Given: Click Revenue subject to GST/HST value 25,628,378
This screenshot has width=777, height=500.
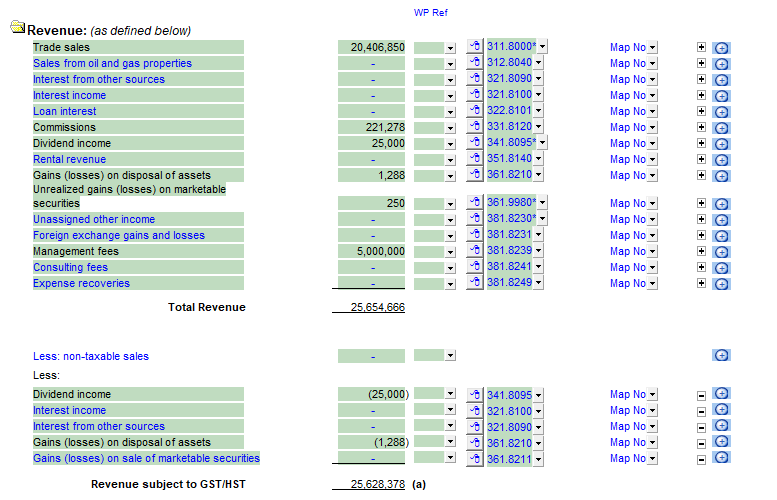Looking at the screenshot, I should [x=378, y=484].
